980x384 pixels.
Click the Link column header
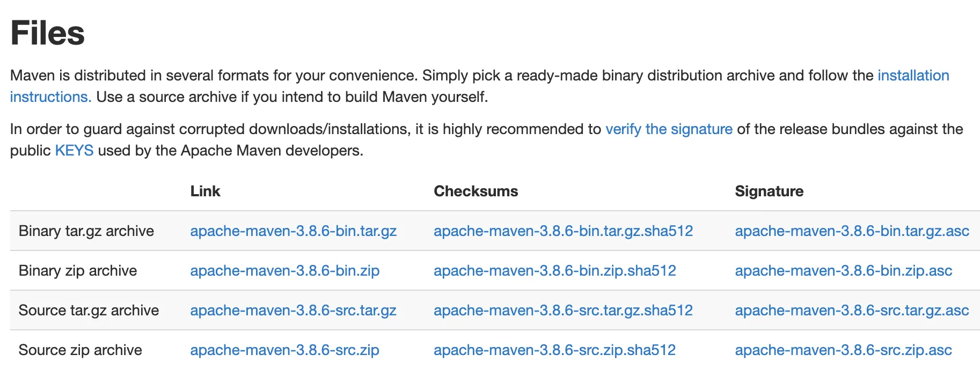(205, 191)
